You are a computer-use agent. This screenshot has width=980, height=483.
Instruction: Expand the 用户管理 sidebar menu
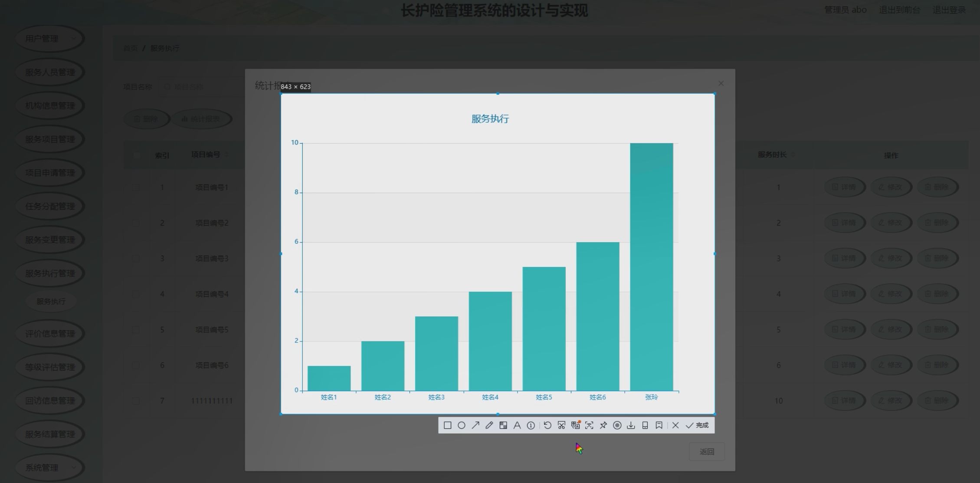(50, 39)
